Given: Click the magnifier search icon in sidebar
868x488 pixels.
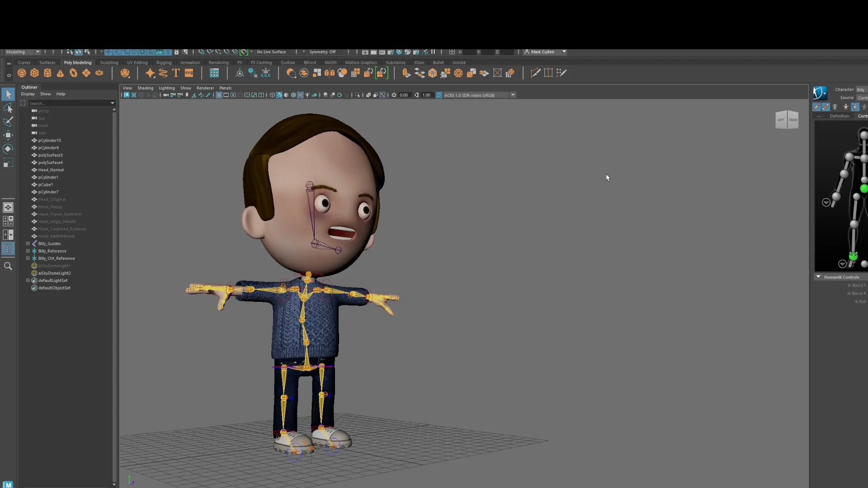Looking at the screenshot, I should click(x=8, y=266).
